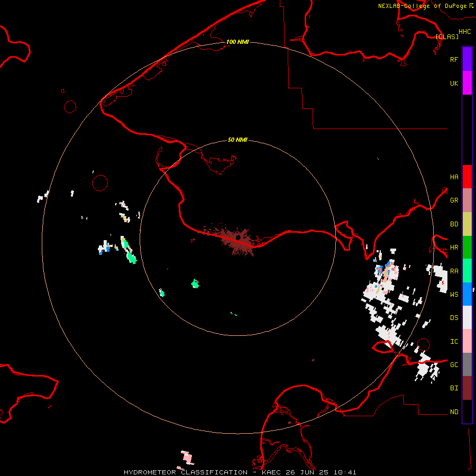Click the RF purple legend swatch
This screenshot has height=476, width=476.
click(467, 59)
